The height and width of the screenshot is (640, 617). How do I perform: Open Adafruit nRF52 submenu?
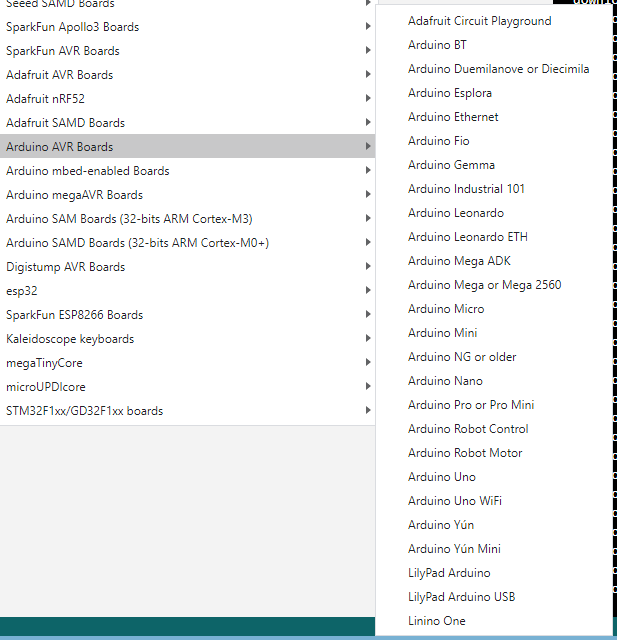tap(187, 99)
